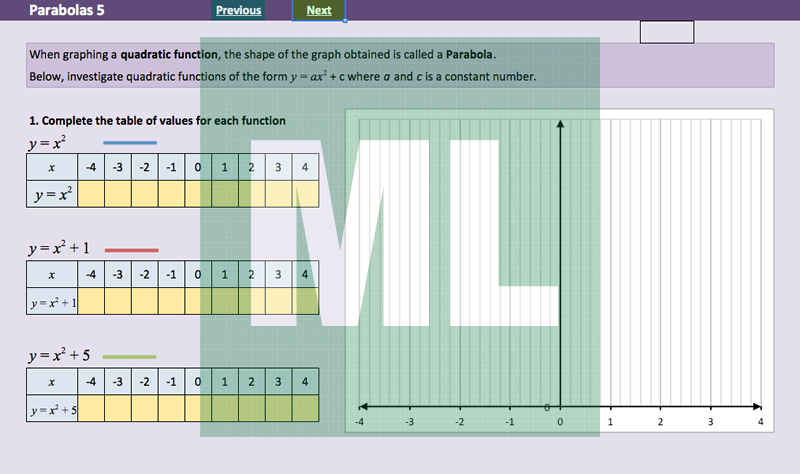Click the x header cell of the y = x² table
The height and width of the screenshot is (474, 800).
click(x=51, y=167)
